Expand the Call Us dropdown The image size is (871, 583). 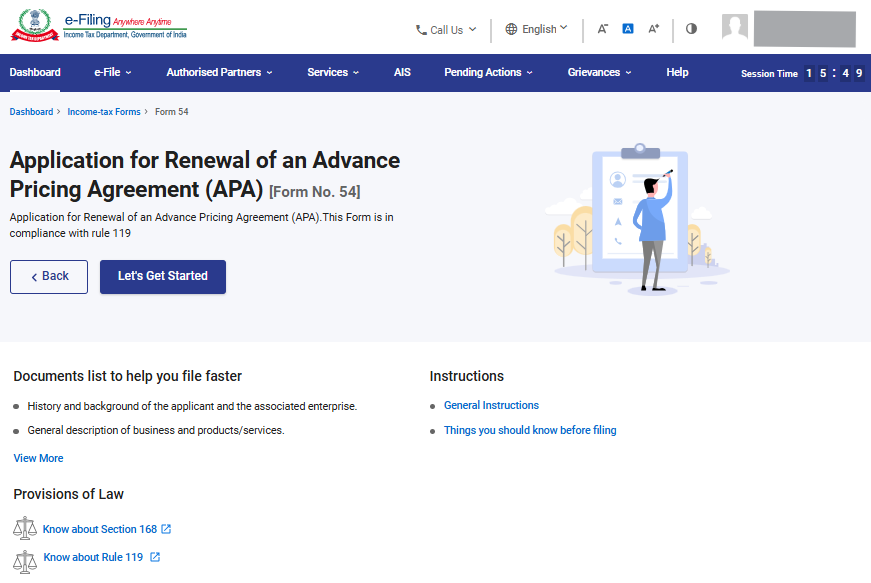(x=446, y=30)
